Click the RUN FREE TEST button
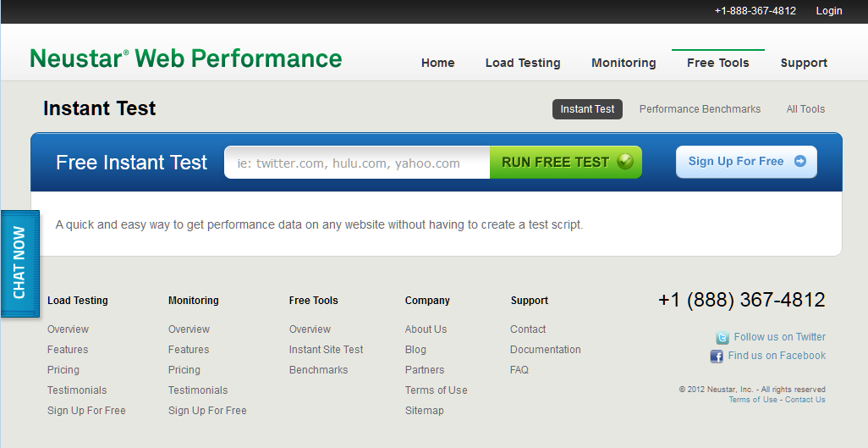The width and height of the screenshot is (868, 448). pos(566,162)
